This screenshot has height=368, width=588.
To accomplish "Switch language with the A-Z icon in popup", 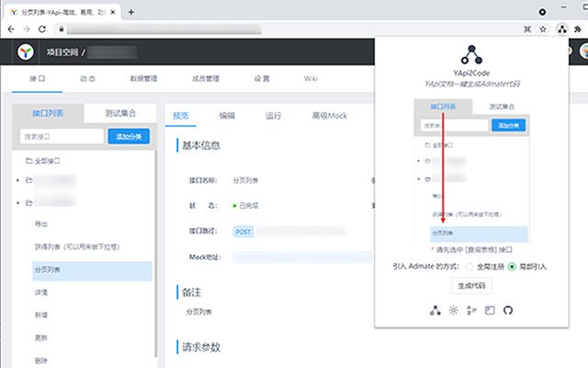I will point(471,311).
